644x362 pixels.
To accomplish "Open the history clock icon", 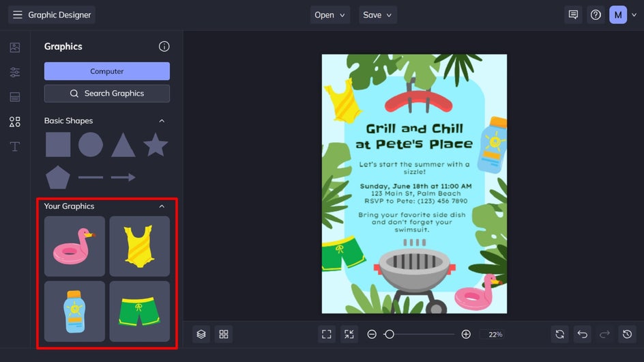I will click(x=627, y=334).
